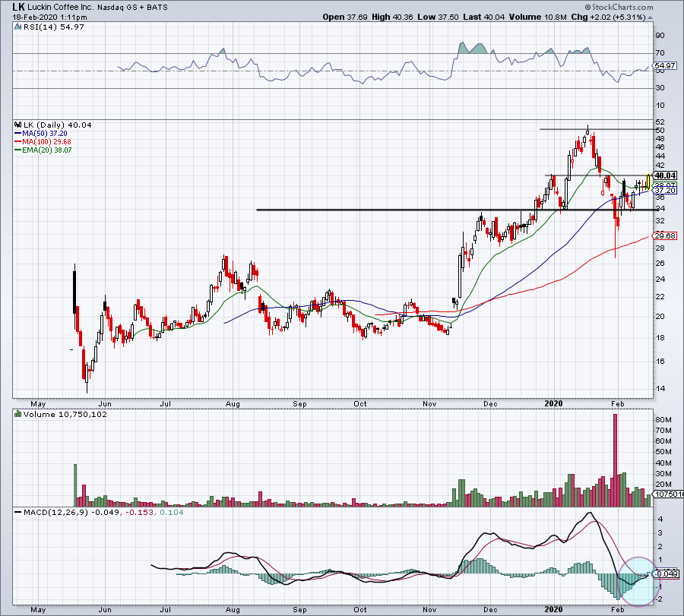The image size is (684, 616).
Task: Click the RSI(14) legend line icon
Action: click(17, 27)
